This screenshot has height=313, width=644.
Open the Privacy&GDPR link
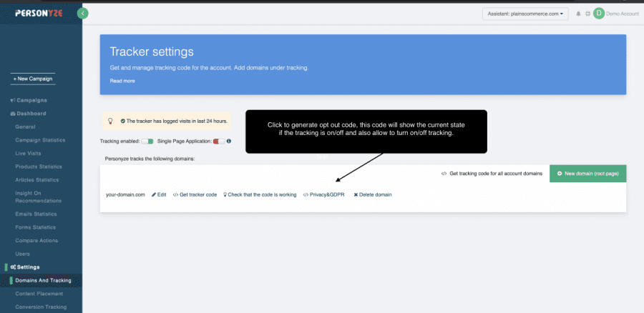coord(324,194)
